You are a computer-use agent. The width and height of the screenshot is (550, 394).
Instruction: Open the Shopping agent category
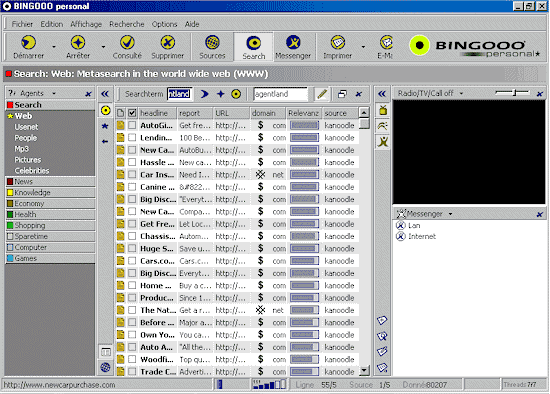pyautogui.click(x=50, y=225)
